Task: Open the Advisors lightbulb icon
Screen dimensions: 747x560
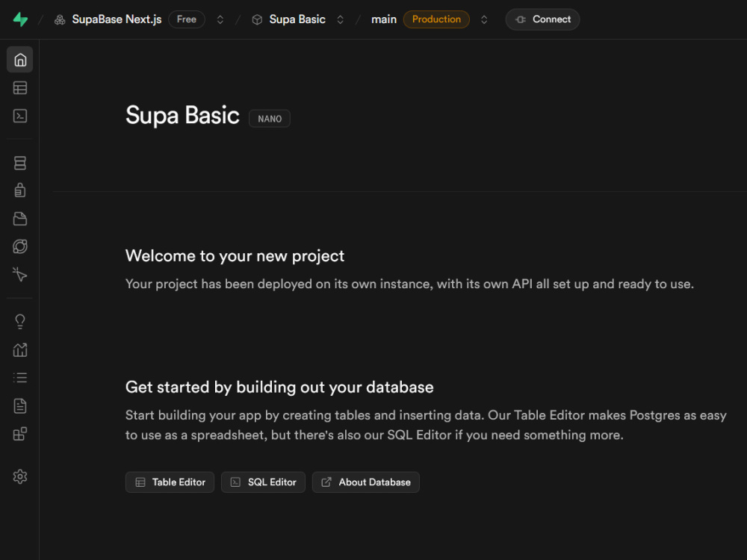Action: pyautogui.click(x=20, y=321)
